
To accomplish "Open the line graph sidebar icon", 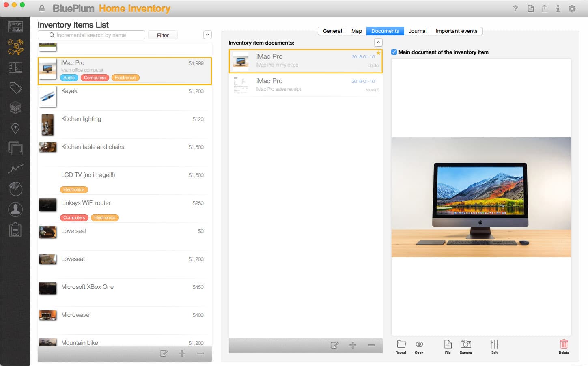I will tap(15, 168).
